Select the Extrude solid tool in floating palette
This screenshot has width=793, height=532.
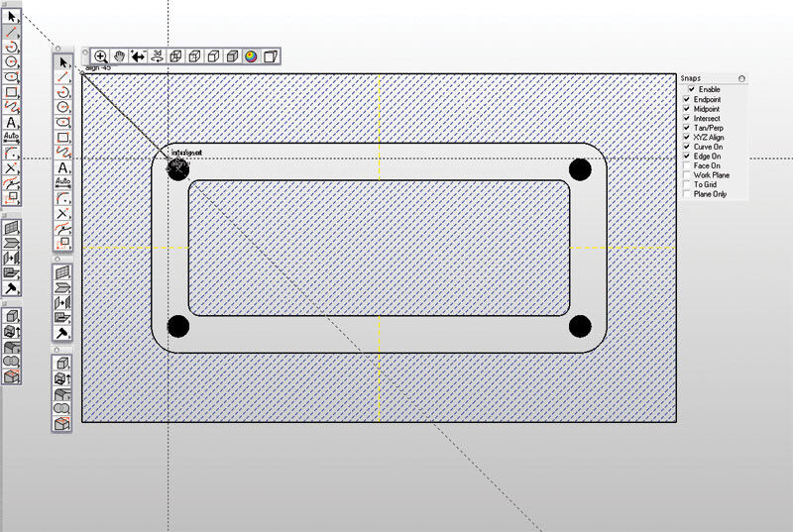pos(62,378)
